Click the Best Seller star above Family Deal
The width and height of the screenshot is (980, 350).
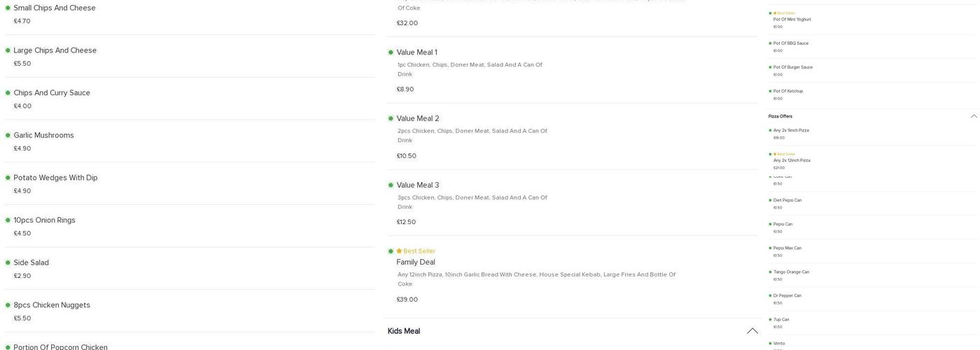[x=399, y=251]
